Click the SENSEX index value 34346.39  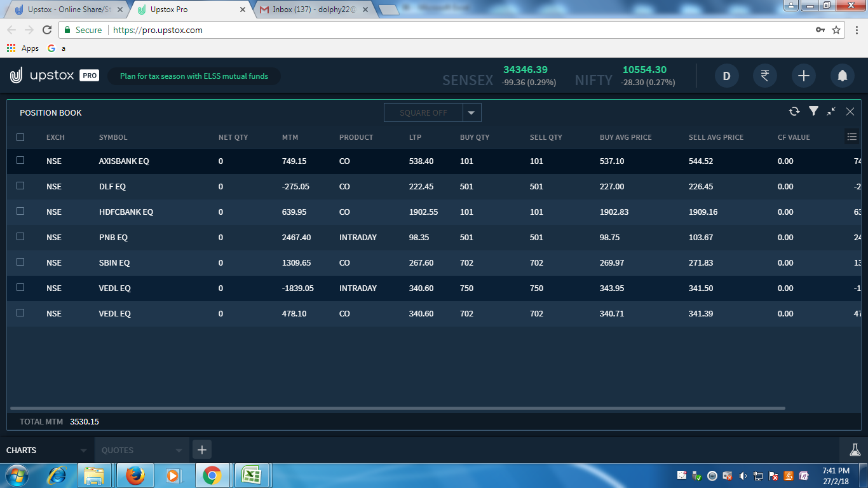(x=525, y=69)
